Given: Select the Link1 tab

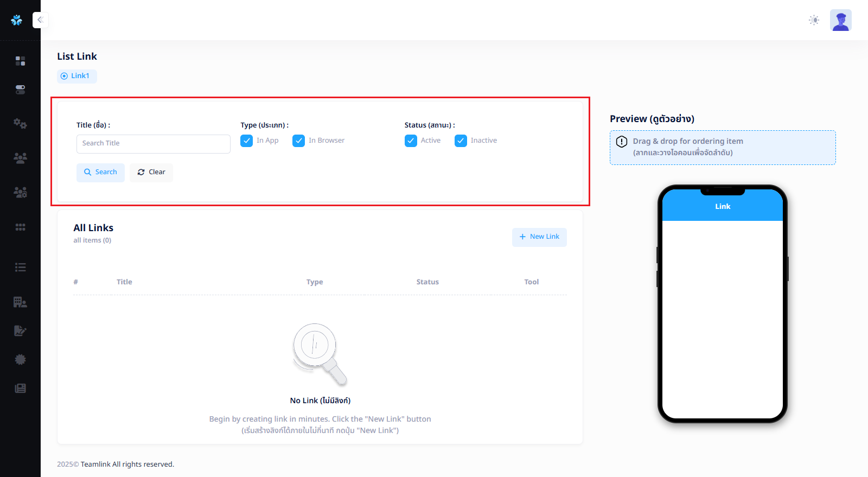Looking at the screenshot, I should click(x=77, y=76).
